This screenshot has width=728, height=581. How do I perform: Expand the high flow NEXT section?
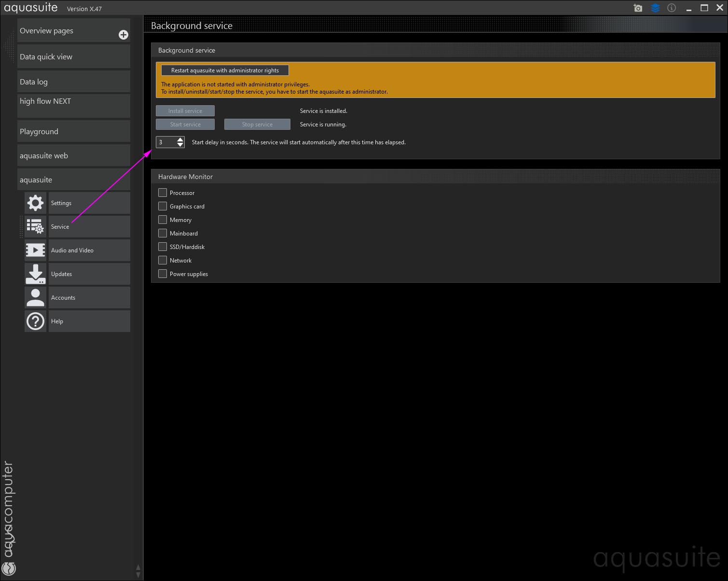point(73,105)
